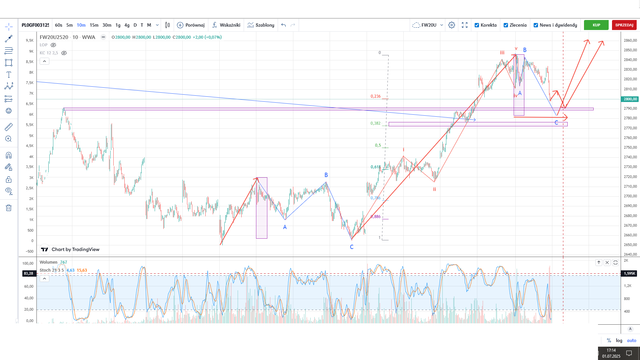Open the forecast and measurement tool
The width and height of the screenshot is (640, 360).
[x=9, y=99]
